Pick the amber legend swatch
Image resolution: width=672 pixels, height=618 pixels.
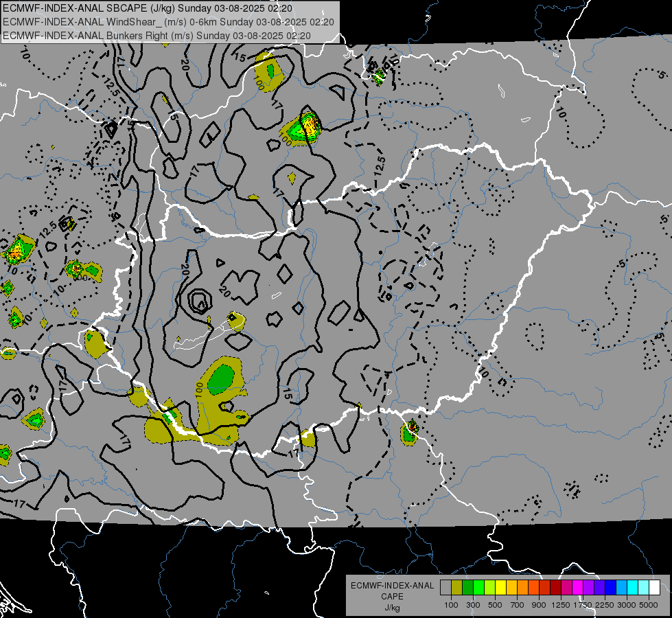pyautogui.click(x=511, y=588)
